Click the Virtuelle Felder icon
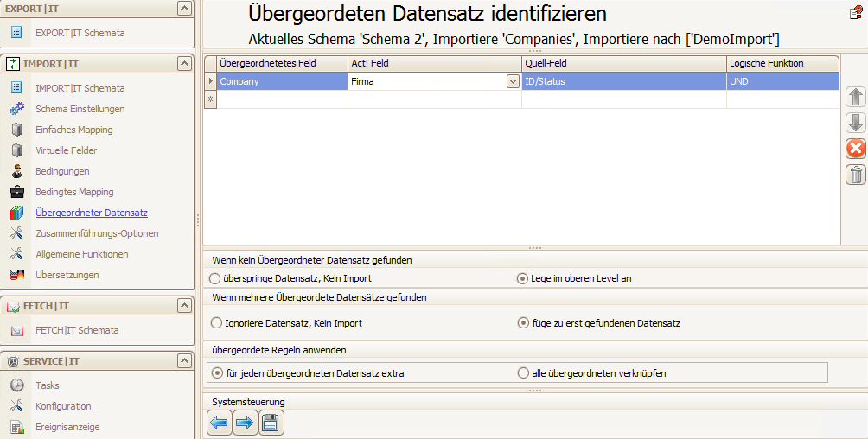Image resolution: width=868 pixels, height=439 pixels. coord(16,150)
